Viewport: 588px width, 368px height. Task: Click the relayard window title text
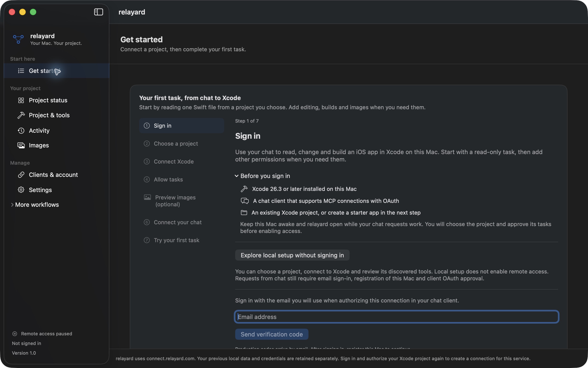pyautogui.click(x=132, y=12)
